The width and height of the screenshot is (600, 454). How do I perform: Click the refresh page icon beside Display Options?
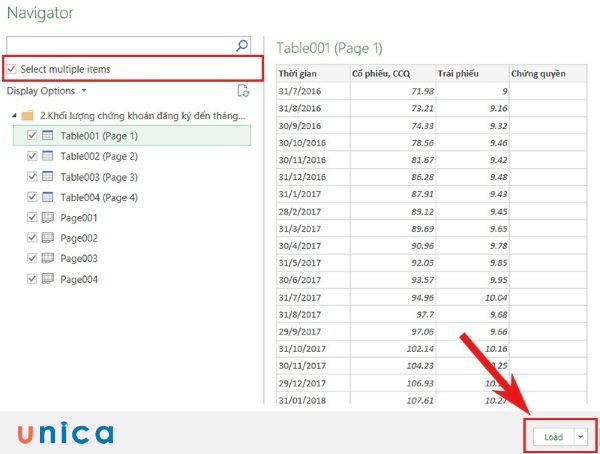pos(244,91)
